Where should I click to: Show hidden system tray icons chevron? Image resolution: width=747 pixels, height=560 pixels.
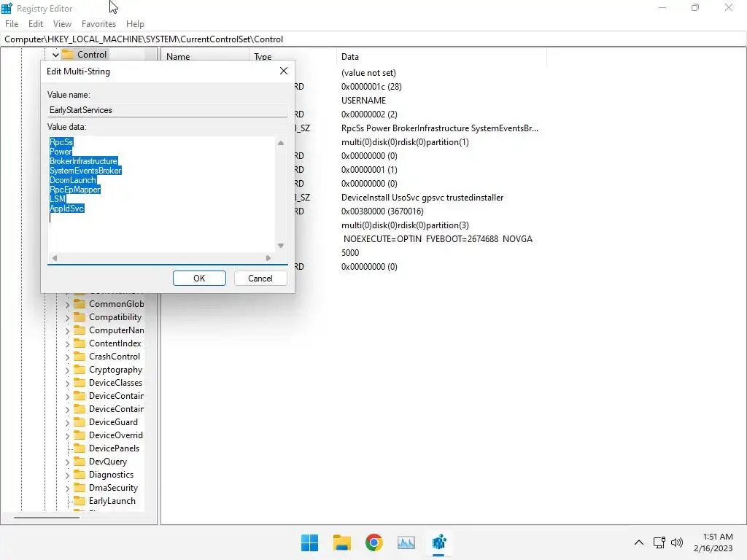pyautogui.click(x=639, y=542)
